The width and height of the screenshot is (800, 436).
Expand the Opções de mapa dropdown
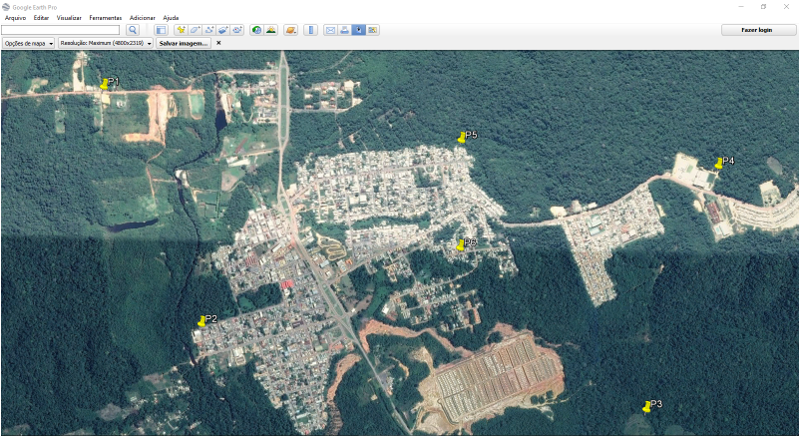(29, 44)
